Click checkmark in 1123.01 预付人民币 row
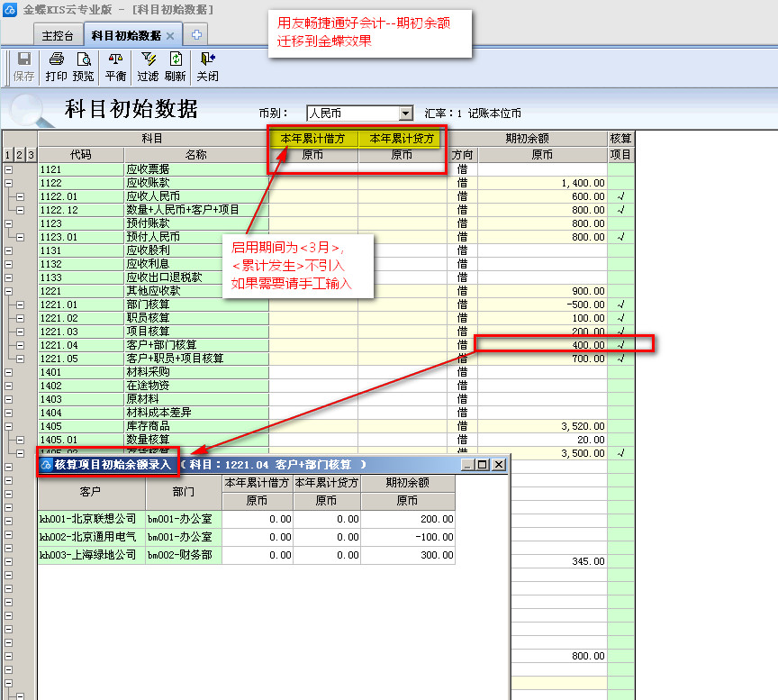This screenshot has width=778, height=700. coord(620,237)
